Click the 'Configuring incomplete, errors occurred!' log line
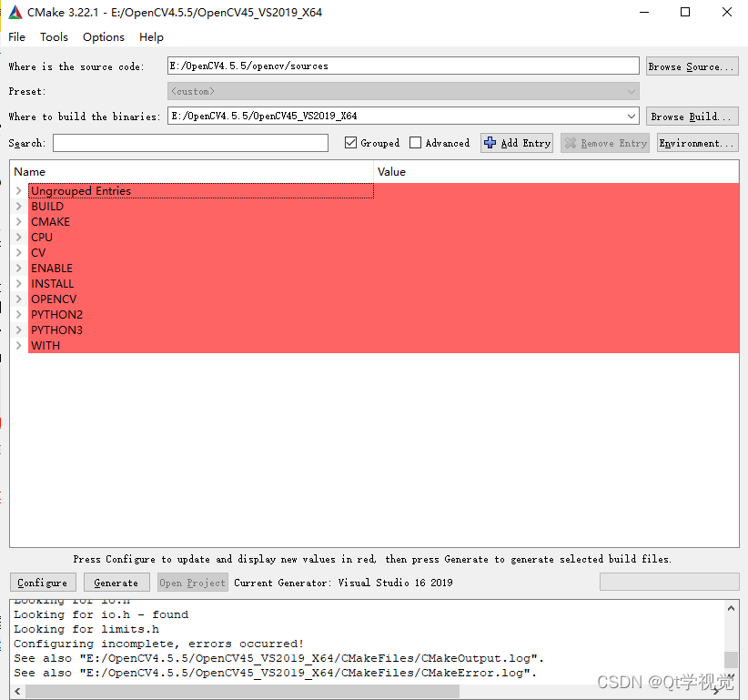The width and height of the screenshot is (748, 700). click(159, 644)
